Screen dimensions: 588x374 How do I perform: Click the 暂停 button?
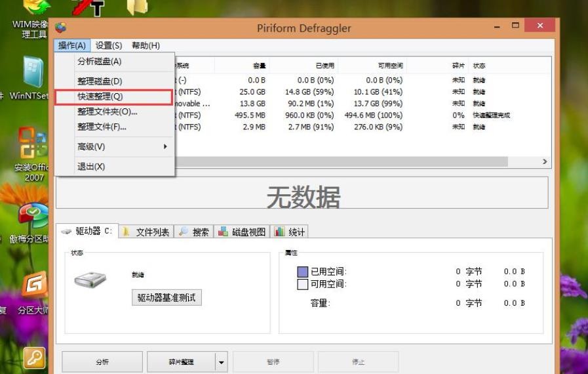pos(273,362)
